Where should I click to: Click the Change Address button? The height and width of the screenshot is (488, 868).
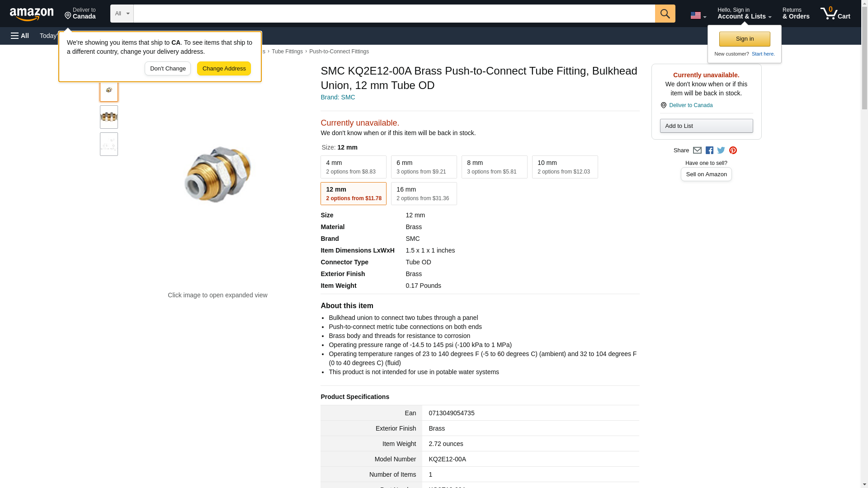[224, 69]
